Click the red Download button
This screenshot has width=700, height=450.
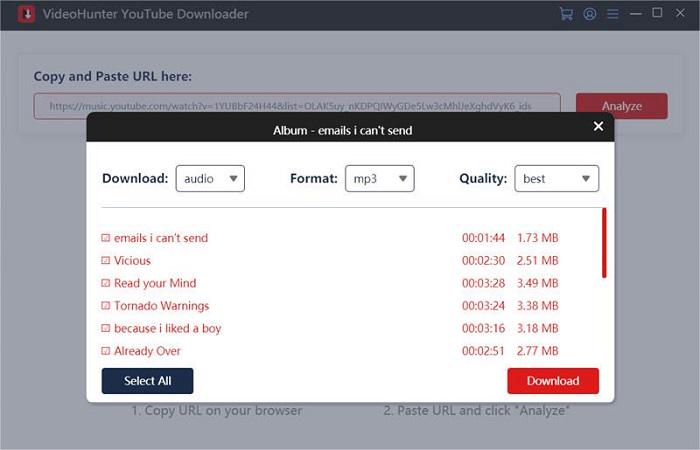[553, 381]
